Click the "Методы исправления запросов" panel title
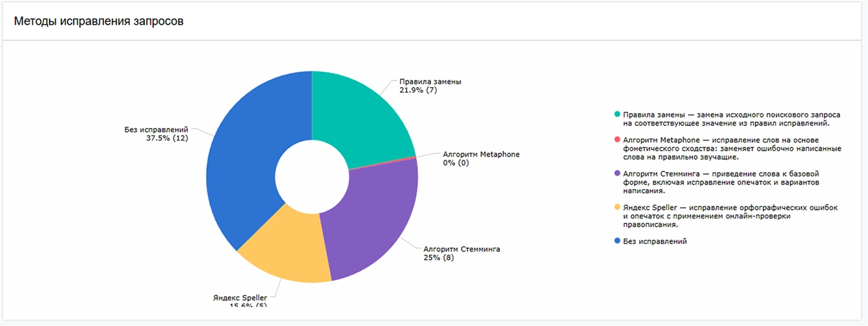The height and width of the screenshot is (326, 868). tap(99, 21)
